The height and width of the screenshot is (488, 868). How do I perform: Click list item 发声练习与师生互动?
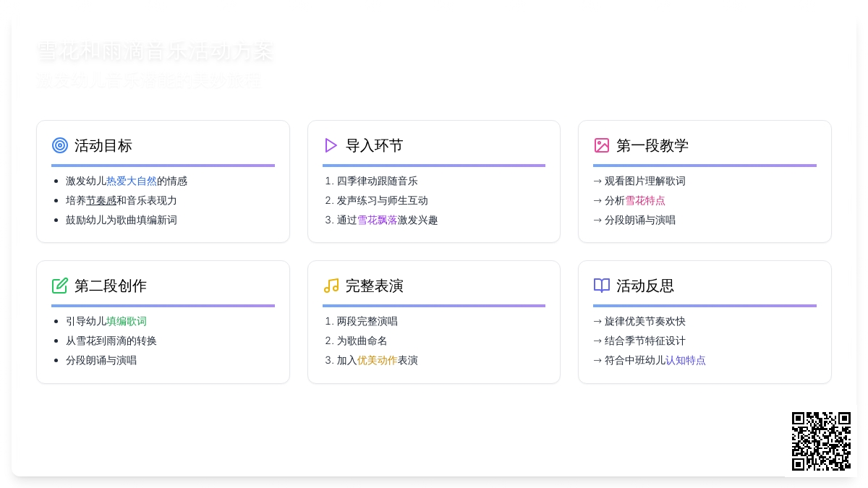[383, 200]
